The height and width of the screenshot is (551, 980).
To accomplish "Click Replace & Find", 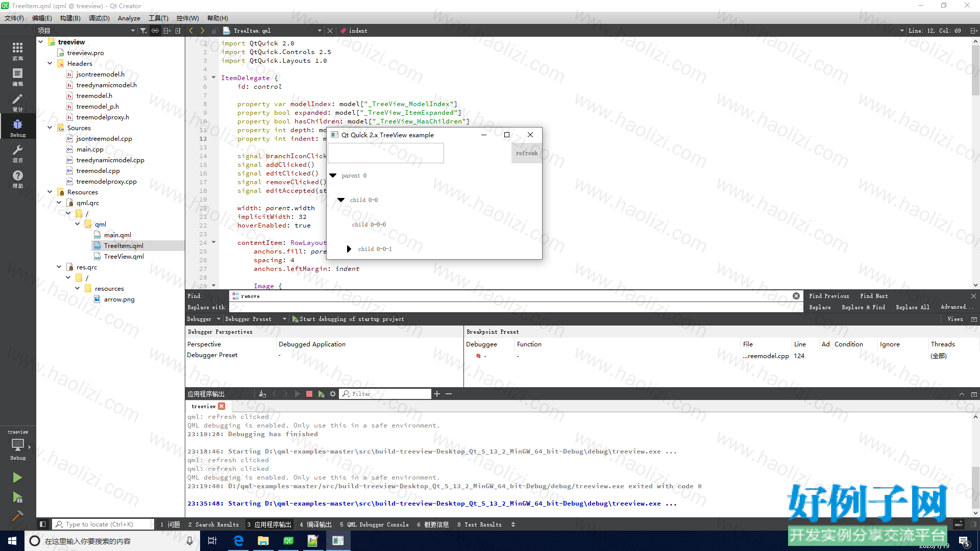I will (864, 307).
